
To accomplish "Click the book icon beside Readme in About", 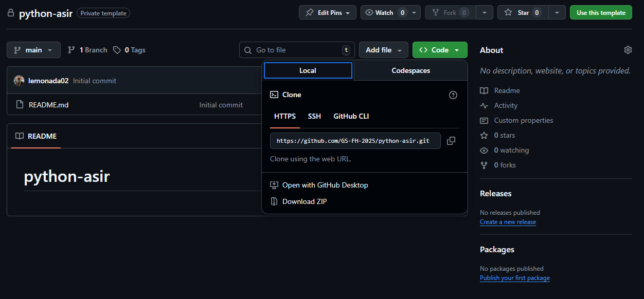I will pos(484,90).
